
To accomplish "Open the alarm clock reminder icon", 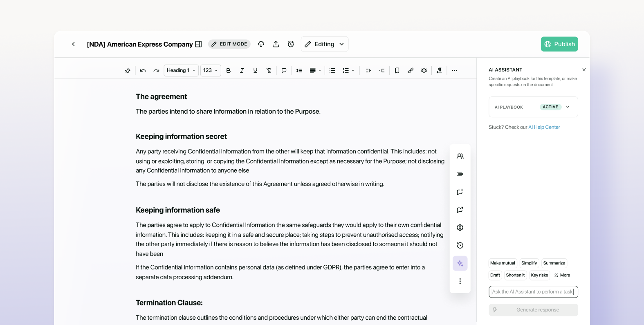I will click(291, 44).
